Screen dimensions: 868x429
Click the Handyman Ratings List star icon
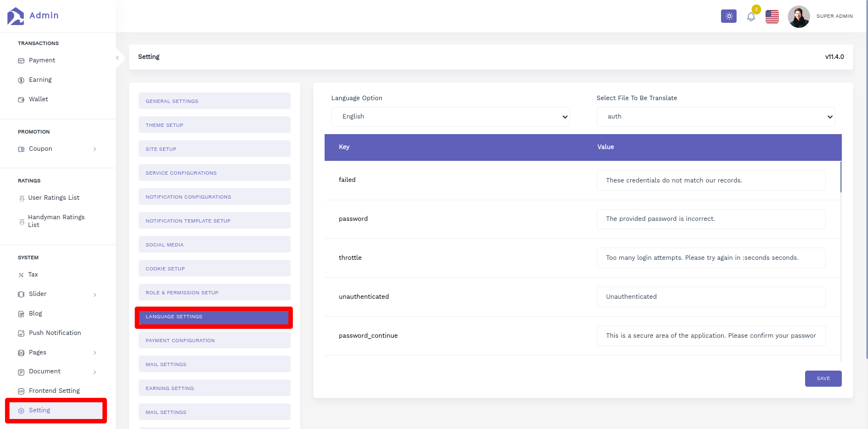coord(22,221)
